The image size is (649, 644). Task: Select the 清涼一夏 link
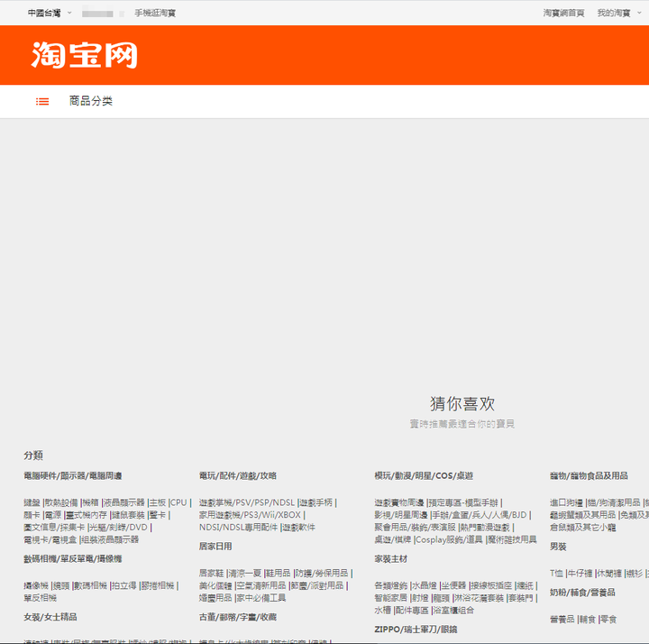245,574
